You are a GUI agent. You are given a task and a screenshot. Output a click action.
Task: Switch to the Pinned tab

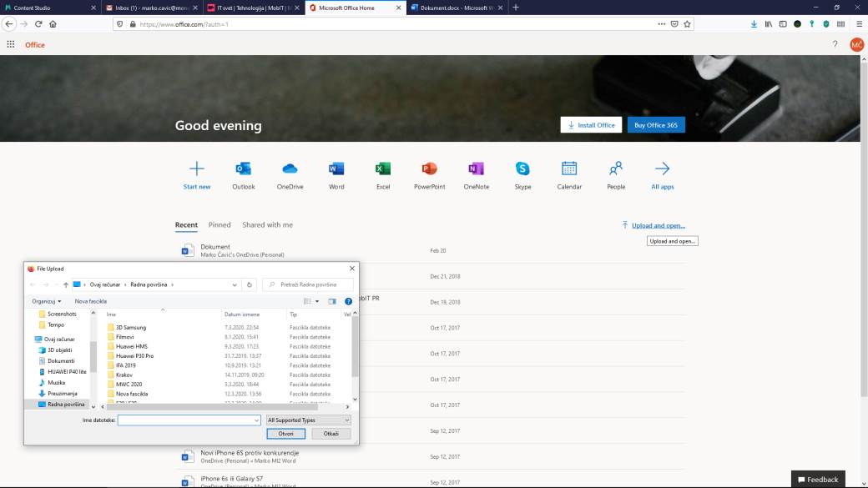(220, 225)
